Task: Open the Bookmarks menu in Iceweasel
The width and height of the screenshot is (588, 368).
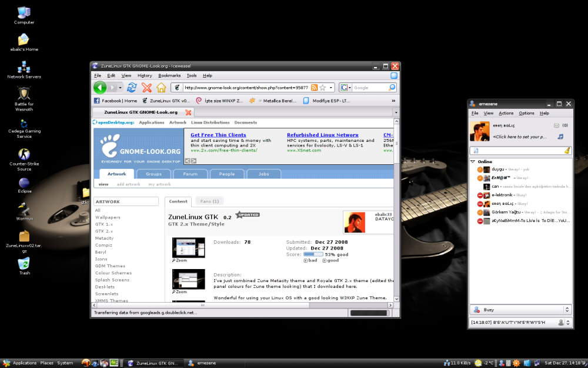Action: (169, 75)
